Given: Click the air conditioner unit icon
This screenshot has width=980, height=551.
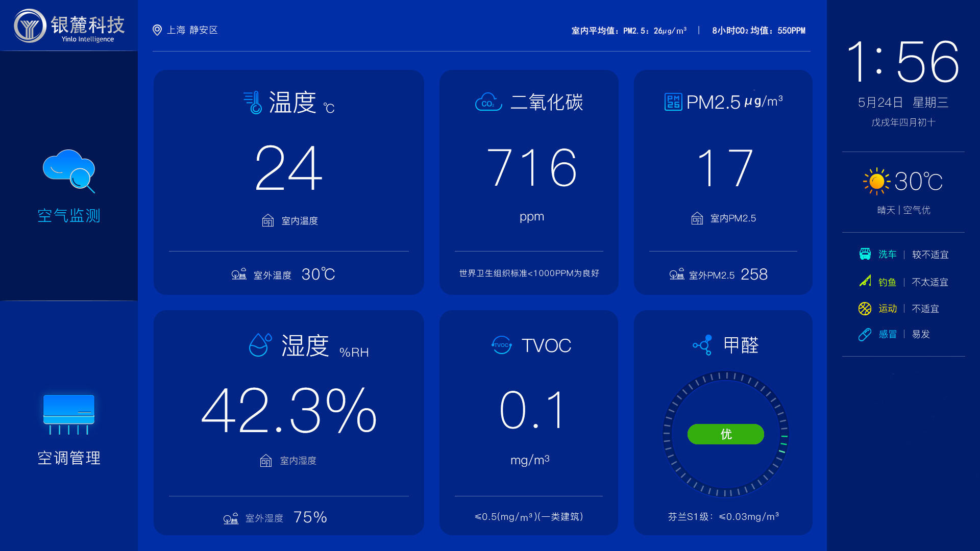Looking at the screenshot, I should coord(69,414).
